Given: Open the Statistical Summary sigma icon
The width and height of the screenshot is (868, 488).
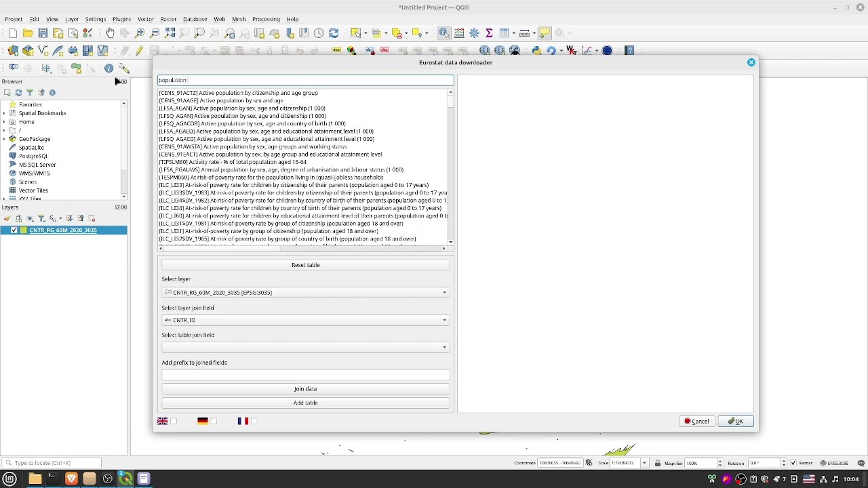Looking at the screenshot, I should 489,33.
